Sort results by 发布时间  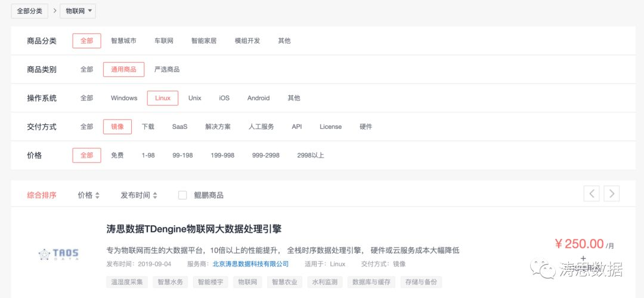(139, 195)
